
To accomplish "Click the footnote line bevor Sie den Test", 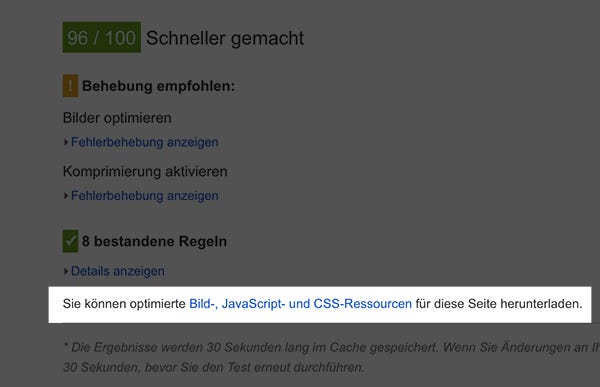I will pos(214,367).
